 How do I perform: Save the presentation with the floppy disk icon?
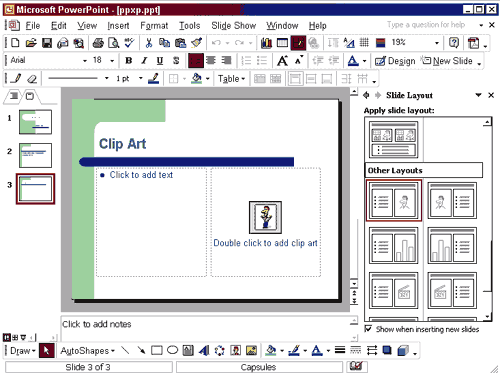47,43
